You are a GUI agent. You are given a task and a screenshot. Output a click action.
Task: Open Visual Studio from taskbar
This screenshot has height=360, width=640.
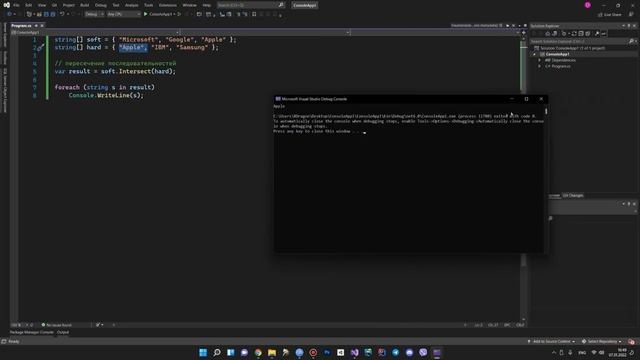[354, 353]
